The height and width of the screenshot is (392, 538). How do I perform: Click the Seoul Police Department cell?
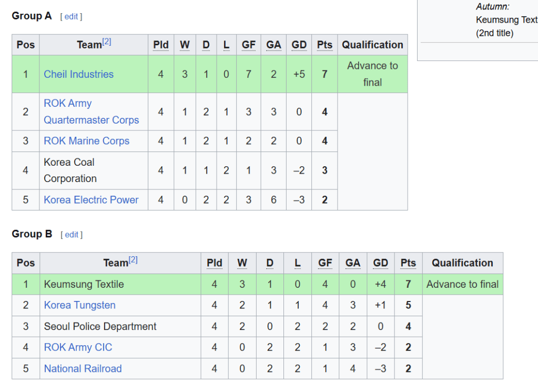coord(100,326)
